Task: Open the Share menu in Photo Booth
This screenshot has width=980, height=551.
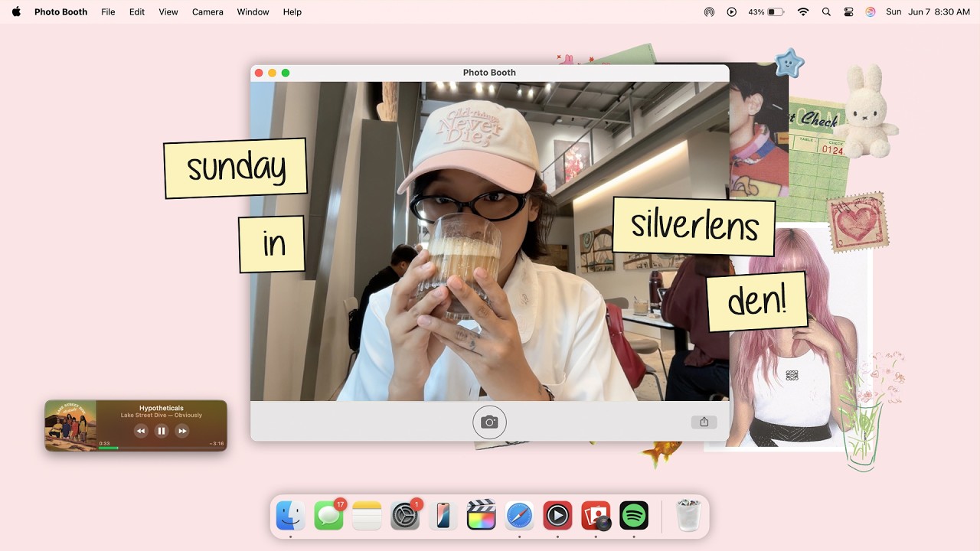Action: coord(704,422)
